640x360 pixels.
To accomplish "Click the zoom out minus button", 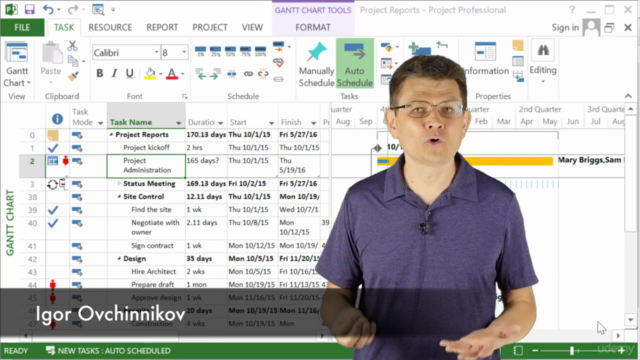I will tap(535, 350).
